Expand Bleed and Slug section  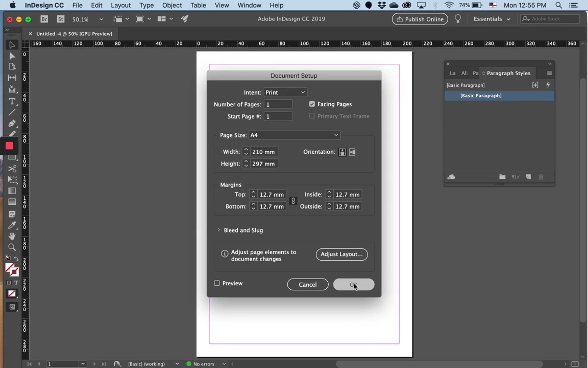click(x=219, y=230)
